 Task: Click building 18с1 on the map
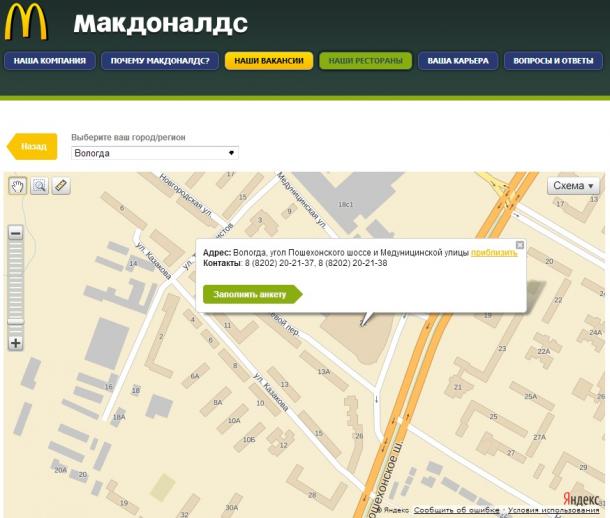click(x=345, y=204)
